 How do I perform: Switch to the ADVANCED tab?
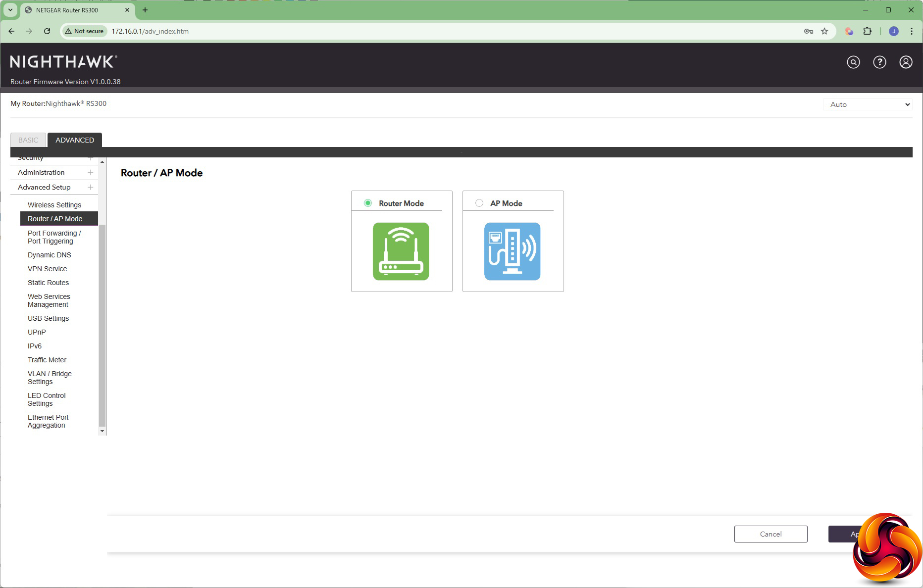pyautogui.click(x=75, y=140)
